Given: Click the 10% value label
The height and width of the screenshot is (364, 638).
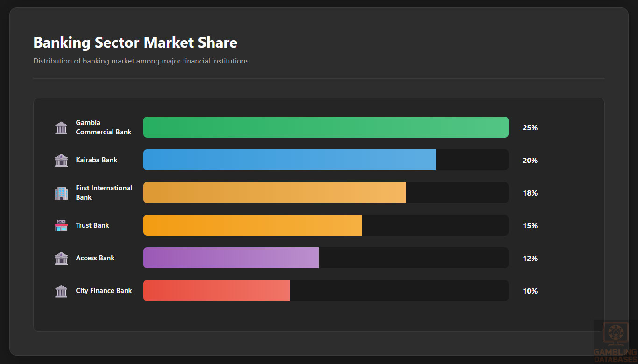Looking at the screenshot, I should pos(530,291).
